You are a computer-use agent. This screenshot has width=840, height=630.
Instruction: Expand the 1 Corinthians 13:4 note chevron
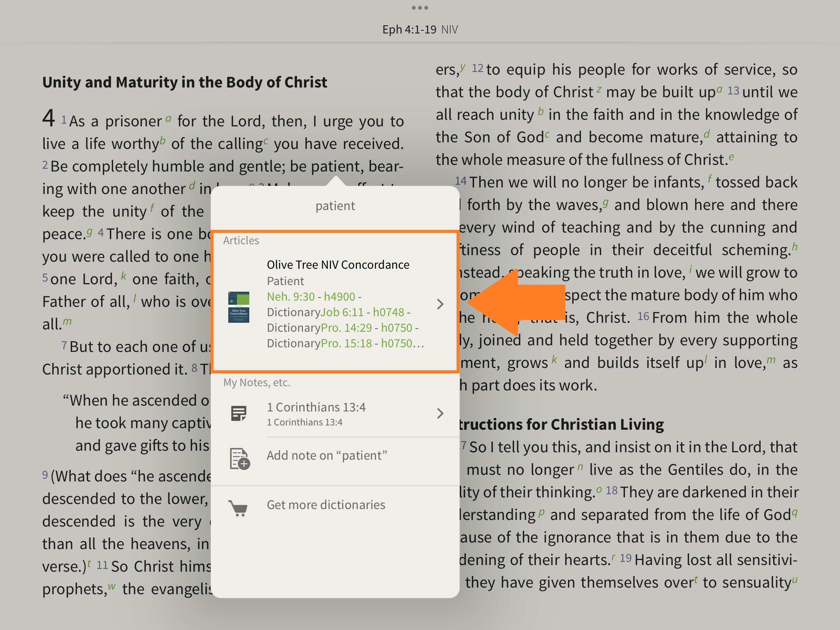(x=440, y=413)
